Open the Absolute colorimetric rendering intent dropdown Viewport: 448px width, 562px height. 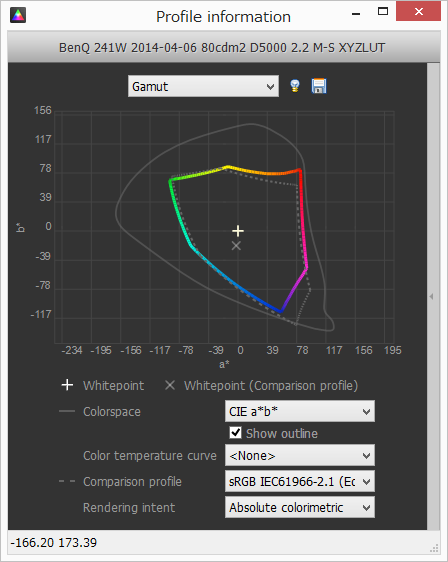tap(300, 507)
